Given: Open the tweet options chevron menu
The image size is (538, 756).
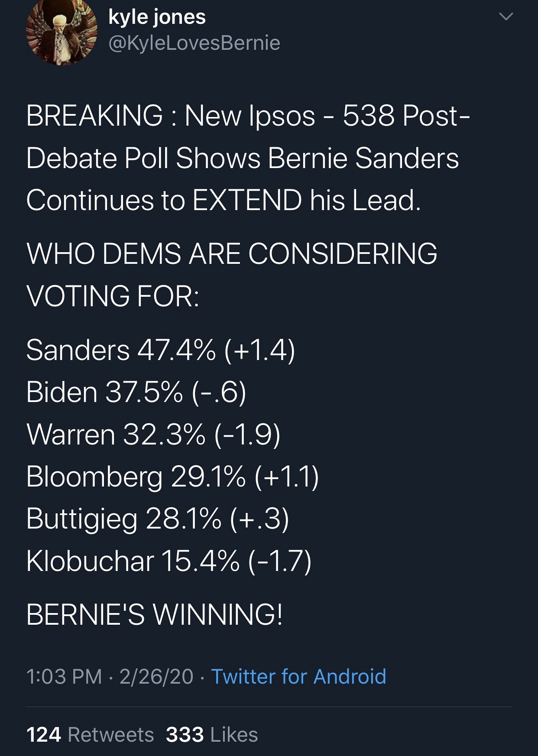Looking at the screenshot, I should tap(506, 17).
